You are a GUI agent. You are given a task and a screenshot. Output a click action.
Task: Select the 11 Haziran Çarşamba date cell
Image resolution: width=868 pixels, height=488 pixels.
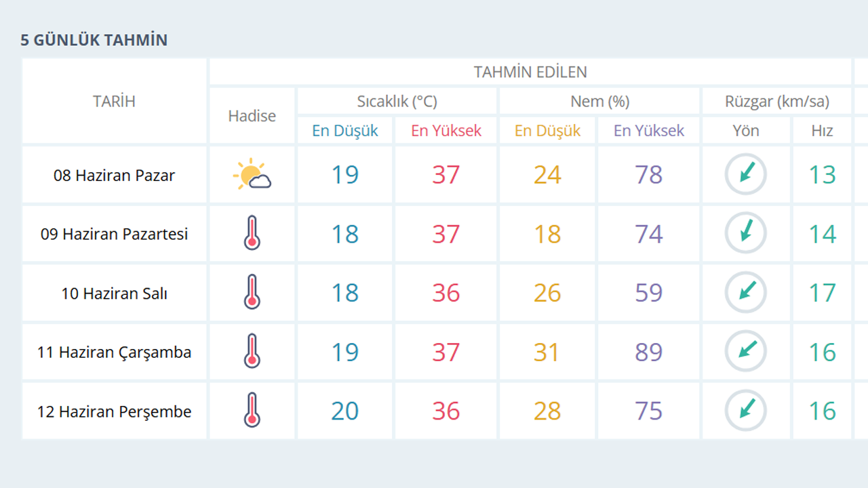coord(115,352)
